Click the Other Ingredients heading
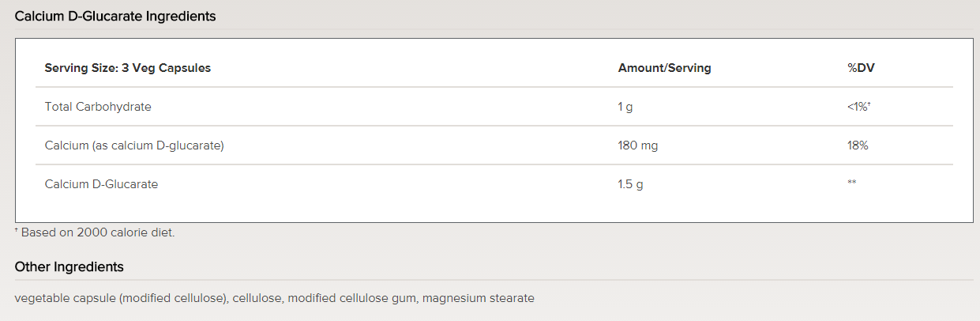 point(69,267)
